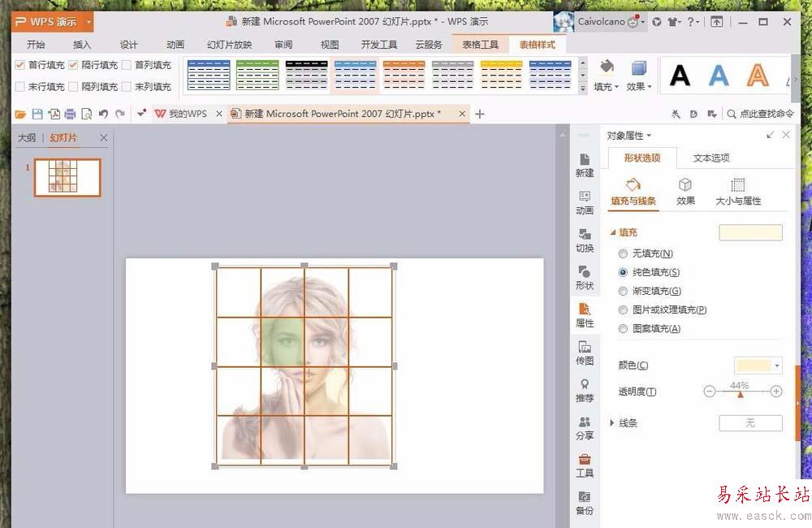Open the 幻灯片放映 ribbon tab
This screenshot has width=812, height=528.
click(x=230, y=45)
